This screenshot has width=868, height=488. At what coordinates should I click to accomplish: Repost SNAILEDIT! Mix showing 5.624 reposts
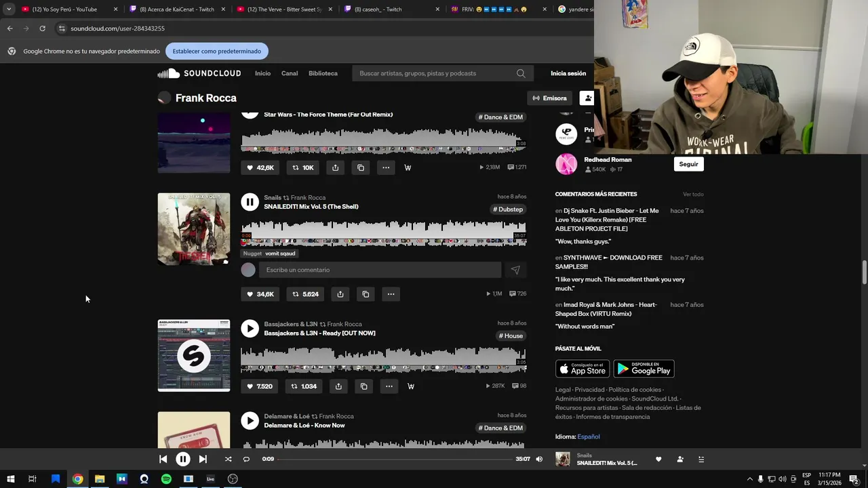tap(305, 294)
